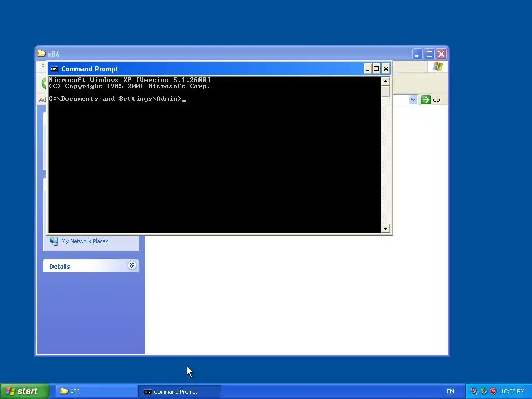532x399 pixels.
Task: Click the red security shield tray icon
Action: pos(494,391)
